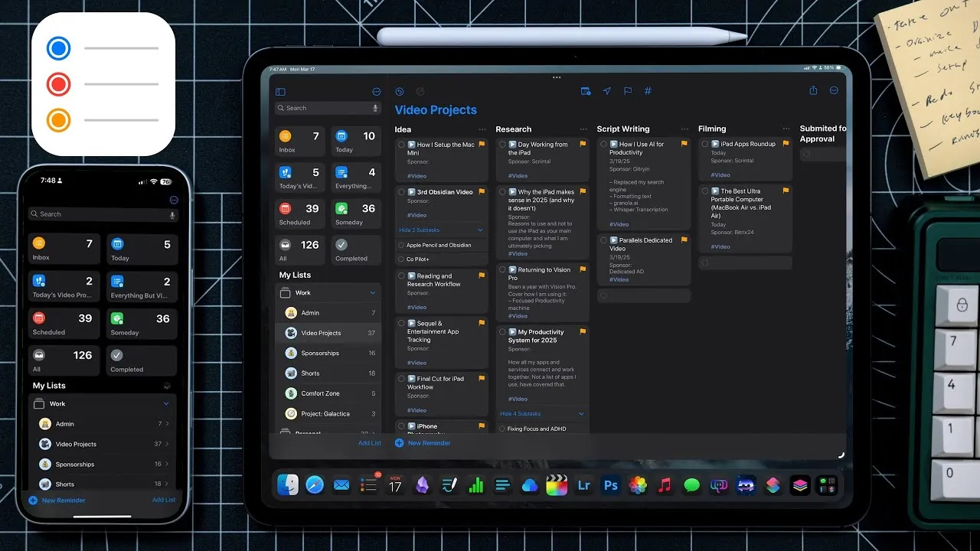980x551 pixels.
Task: Launch the Music app from the dock
Action: [665, 484]
